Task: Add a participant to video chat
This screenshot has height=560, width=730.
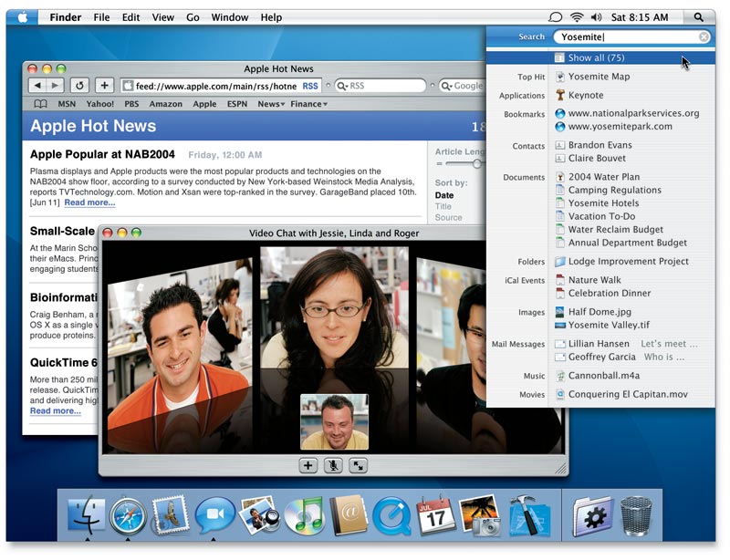Action: (x=308, y=465)
